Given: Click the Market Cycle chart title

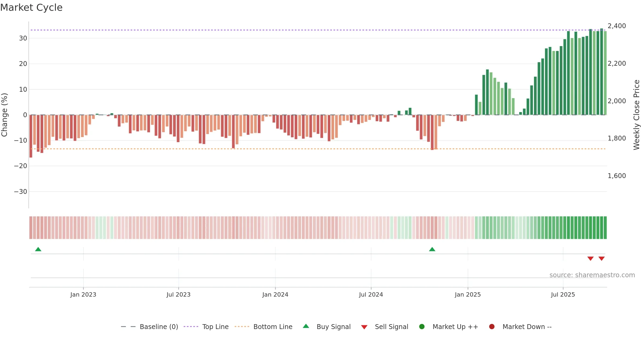Looking at the screenshot, I should coord(31,8).
